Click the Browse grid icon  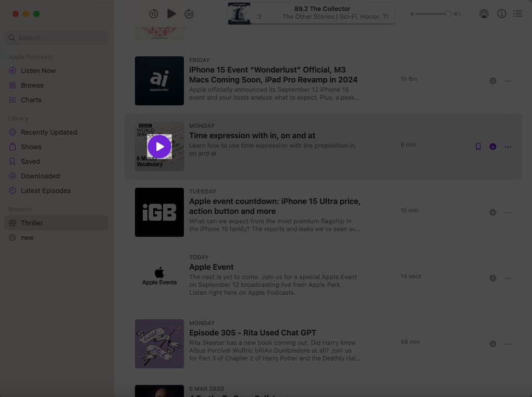point(13,85)
